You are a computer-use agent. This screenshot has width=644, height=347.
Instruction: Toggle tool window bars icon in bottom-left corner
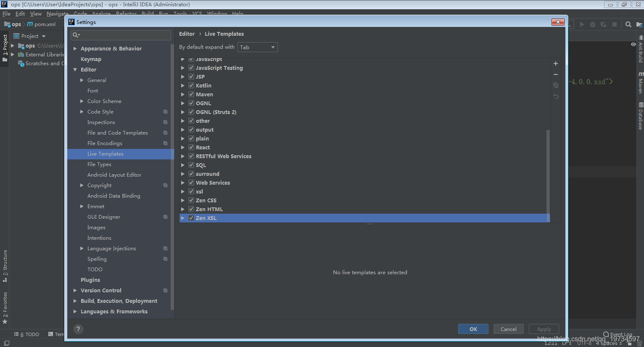click(6, 343)
